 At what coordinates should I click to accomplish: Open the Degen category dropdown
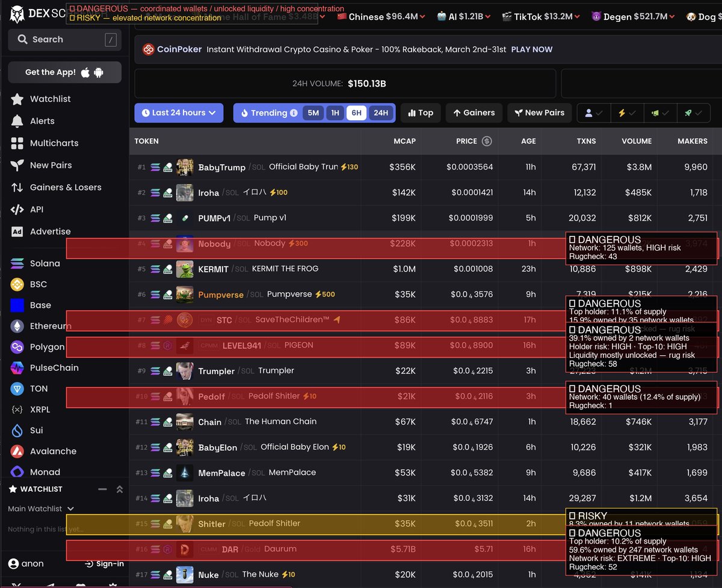(x=633, y=17)
